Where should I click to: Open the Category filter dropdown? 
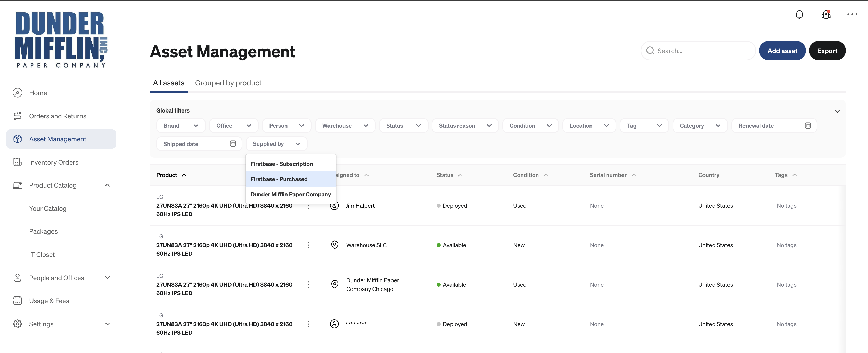pyautogui.click(x=700, y=125)
